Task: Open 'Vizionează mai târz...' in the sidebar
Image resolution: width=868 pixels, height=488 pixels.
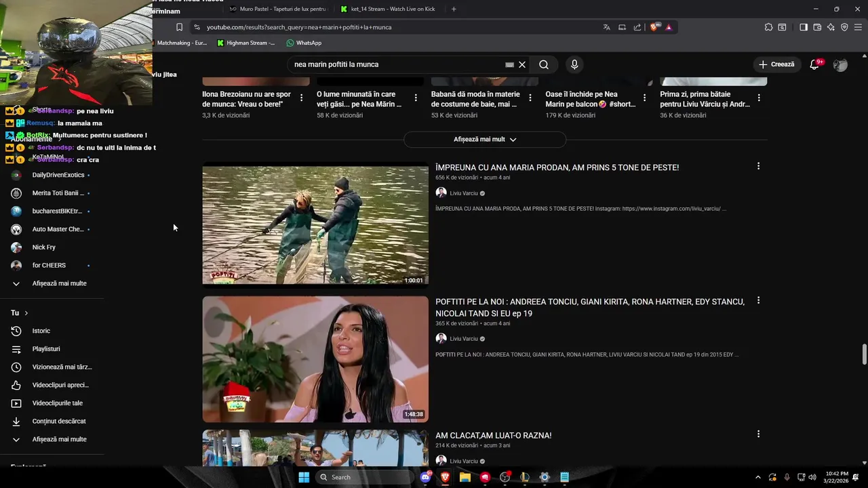Action: tap(52, 367)
